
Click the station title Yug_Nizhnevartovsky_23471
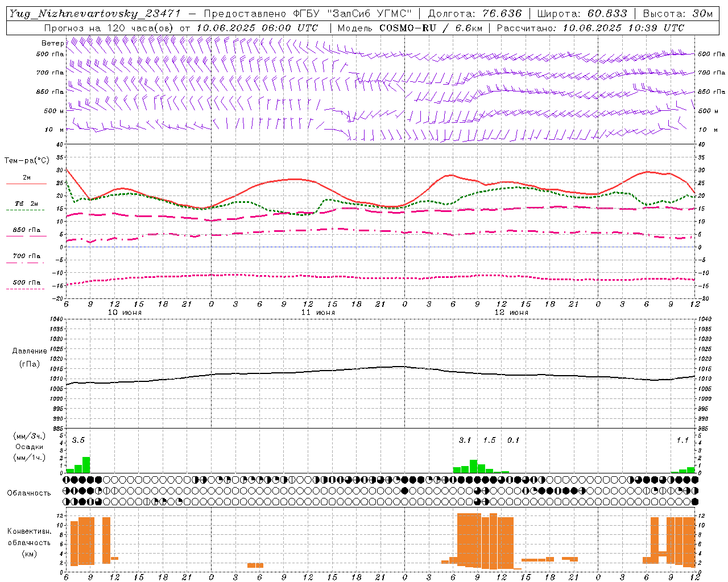[x=95, y=14]
